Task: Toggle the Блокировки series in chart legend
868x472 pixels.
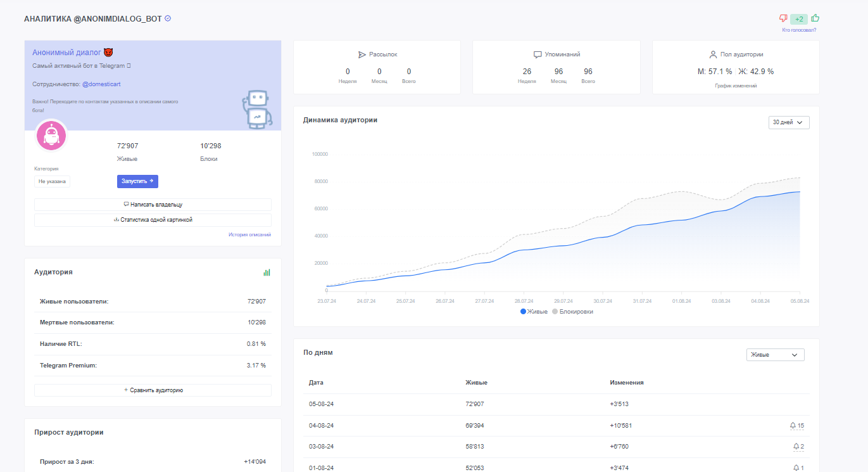Action: (572, 312)
